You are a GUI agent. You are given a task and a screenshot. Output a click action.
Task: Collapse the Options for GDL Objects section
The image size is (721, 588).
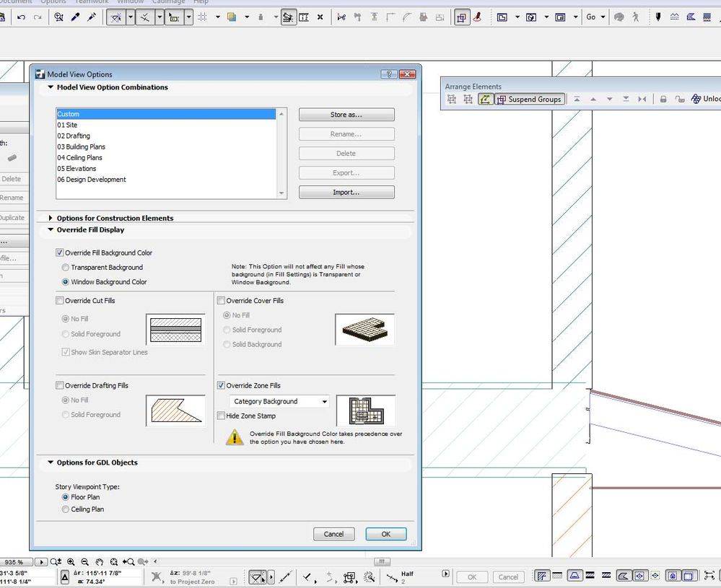[x=51, y=462]
